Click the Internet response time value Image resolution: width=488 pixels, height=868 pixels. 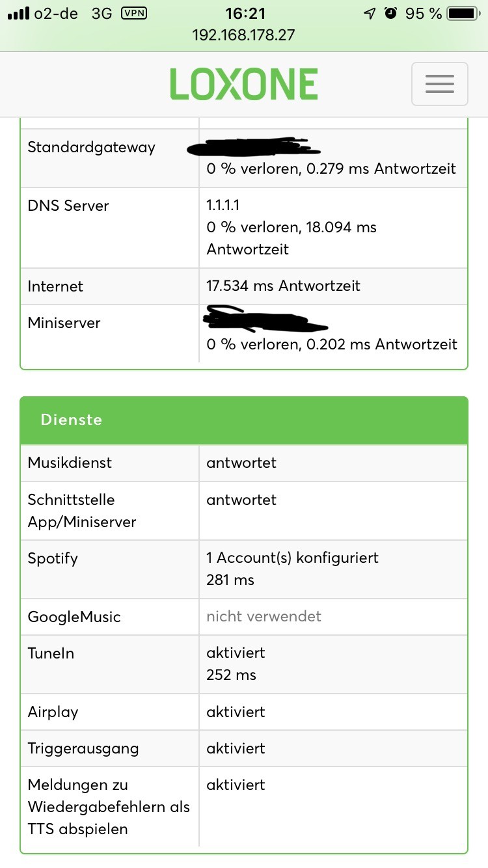(x=283, y=286)
